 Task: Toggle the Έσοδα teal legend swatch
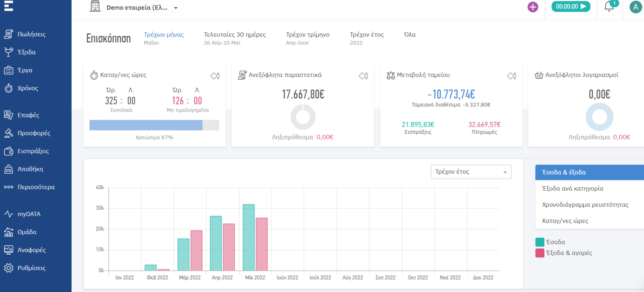coord(540,242)
